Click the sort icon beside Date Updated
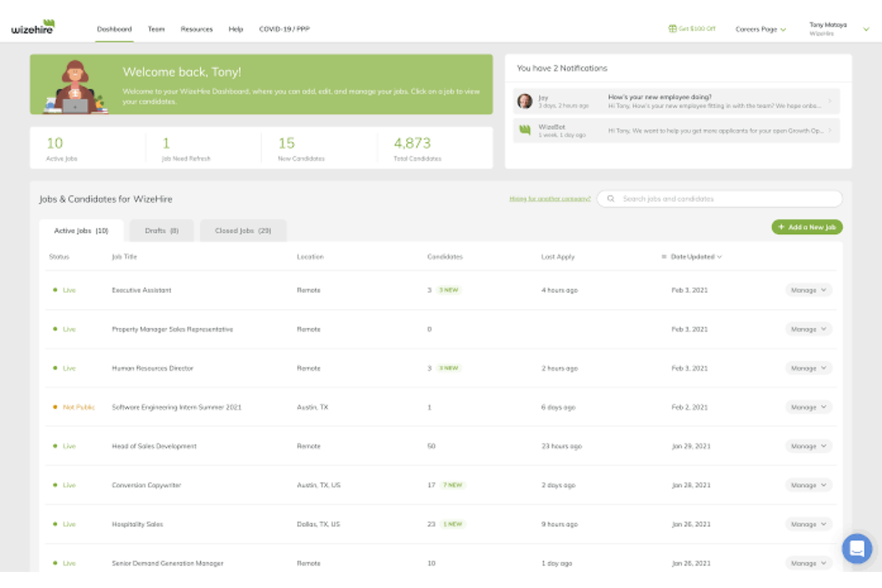Screen dimensions: 882x588 click(664, 257)
